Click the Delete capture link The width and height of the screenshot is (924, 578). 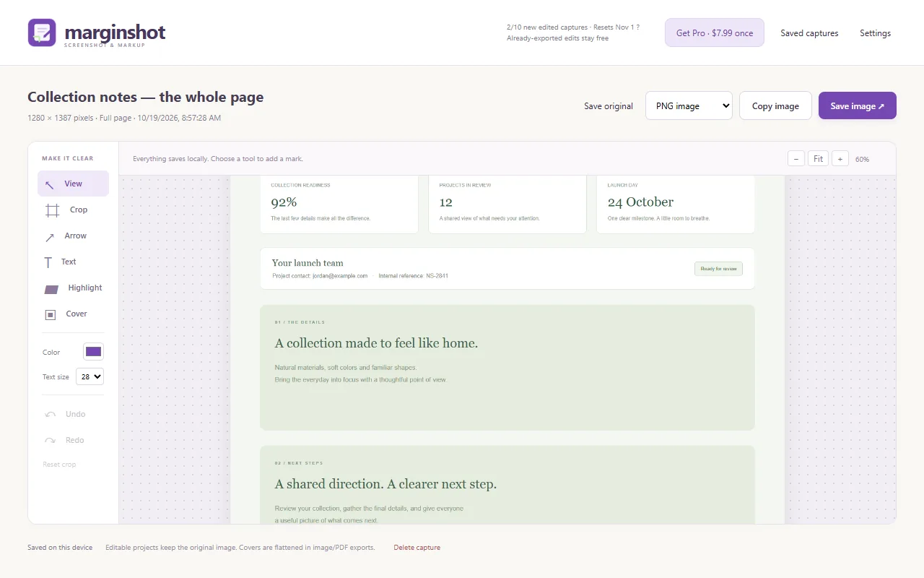(417, 548)
